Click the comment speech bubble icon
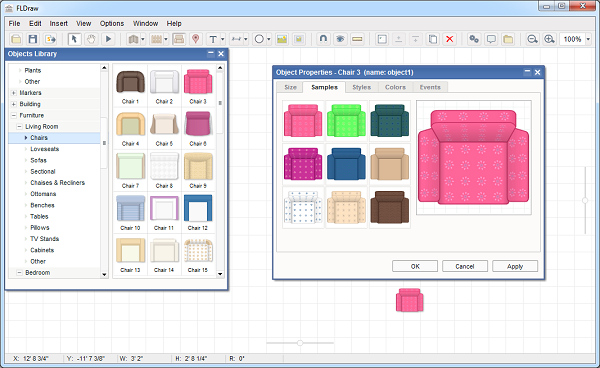The width and height of the screenshot is (600, 368). [x=491, y=39]
